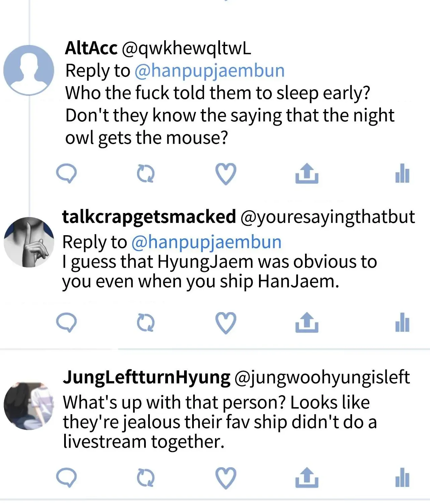430x504 pixels.
Task: Share talkcrapgetsmacked's tweet
Action: pyautogui.click(x=307, y=322)
